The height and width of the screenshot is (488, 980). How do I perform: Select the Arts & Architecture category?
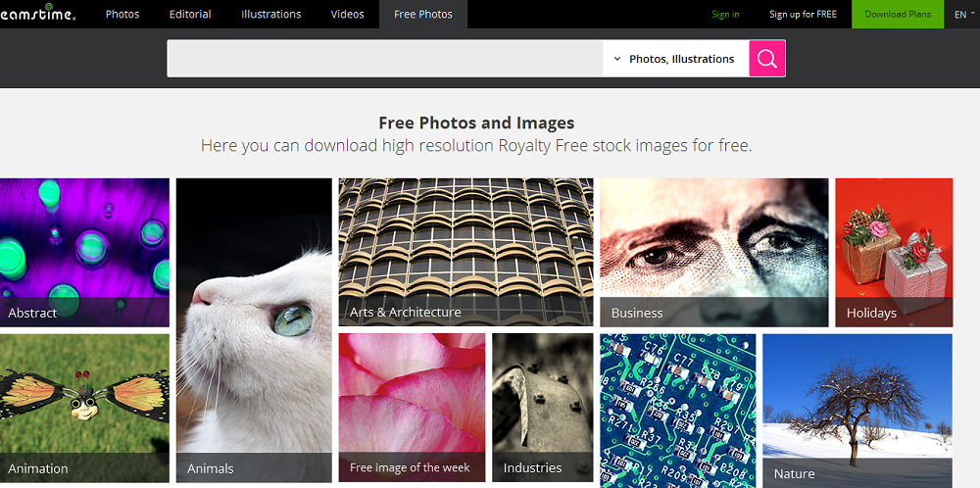[465, 252]
